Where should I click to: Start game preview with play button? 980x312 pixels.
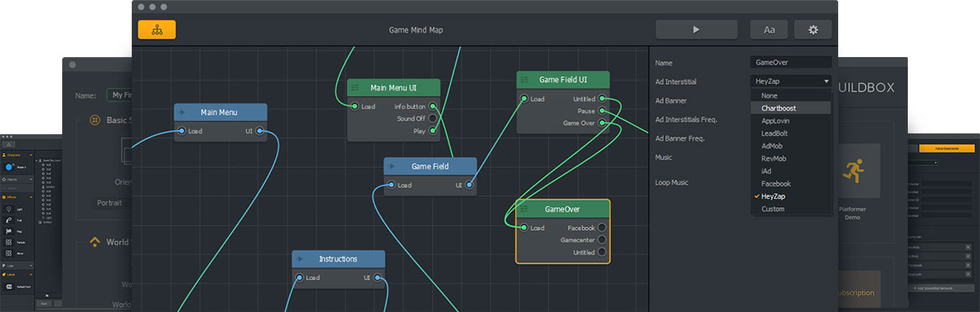pyautogui.click(x=696, y=29)
